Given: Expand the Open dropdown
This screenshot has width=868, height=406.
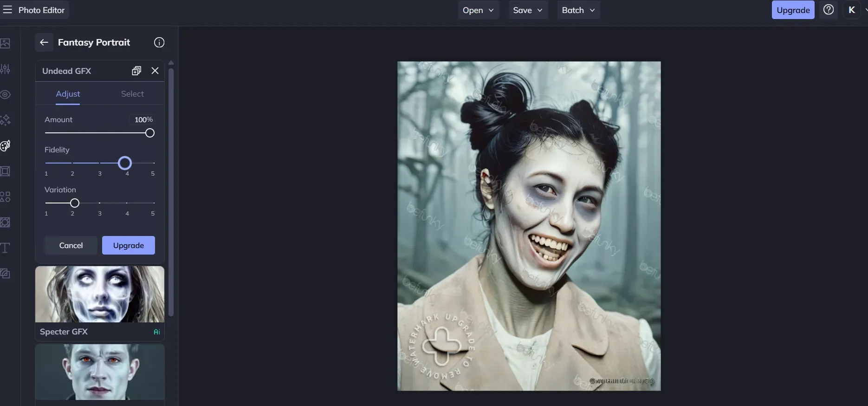Looking at the screenshot, I should click(x=478, y=10).
